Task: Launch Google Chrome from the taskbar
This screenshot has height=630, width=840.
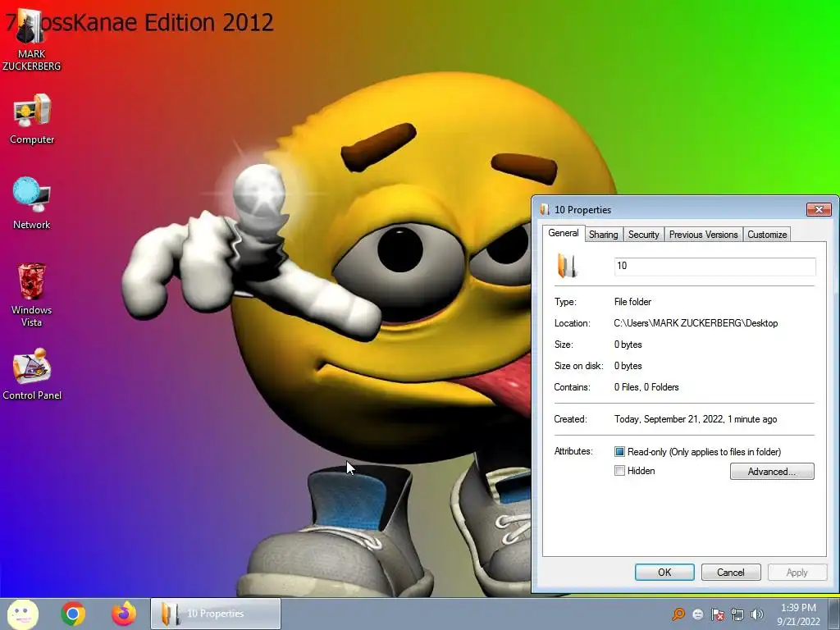Action: [x=73, y=614]
